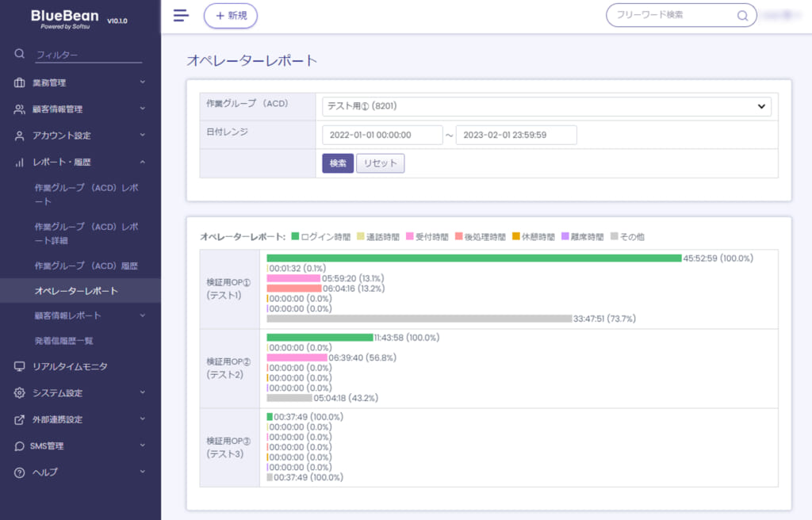The image size is (812, 520).
Task: Expand the 顧客情報レポート submenu
Action: [143, 315]
